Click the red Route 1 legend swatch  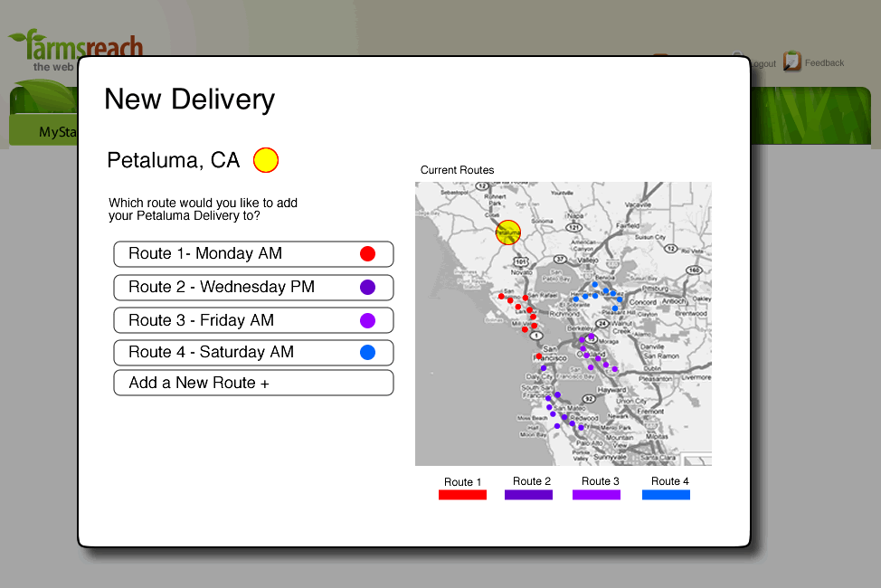[462, 495]
